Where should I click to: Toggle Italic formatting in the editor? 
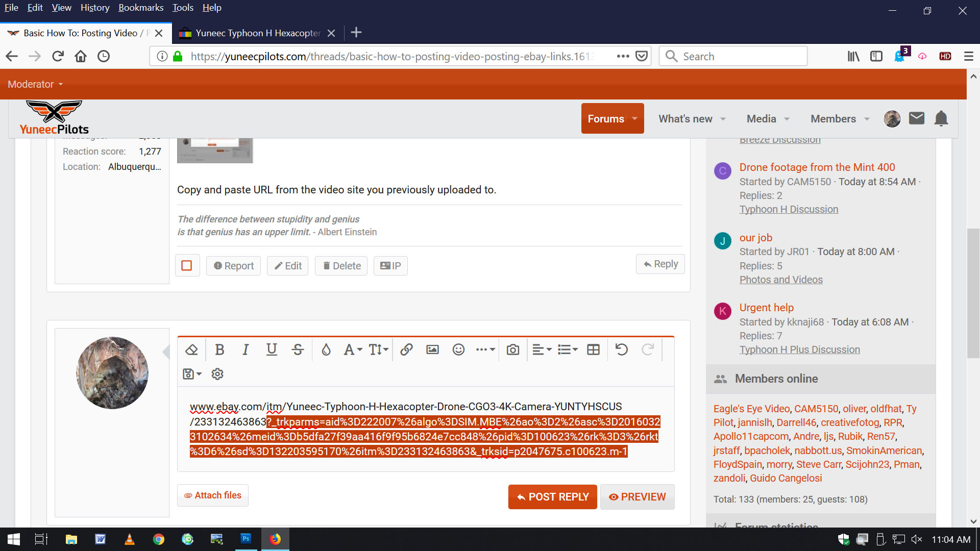(246, 349)
